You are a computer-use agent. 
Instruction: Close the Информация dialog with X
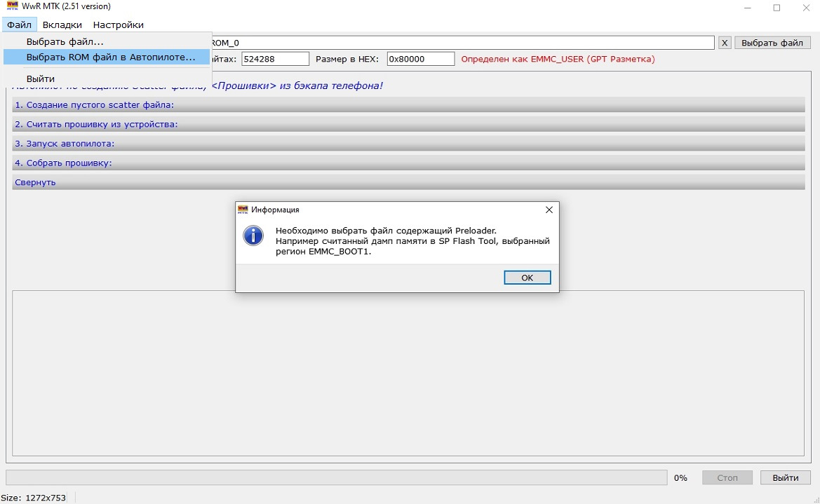549,210
